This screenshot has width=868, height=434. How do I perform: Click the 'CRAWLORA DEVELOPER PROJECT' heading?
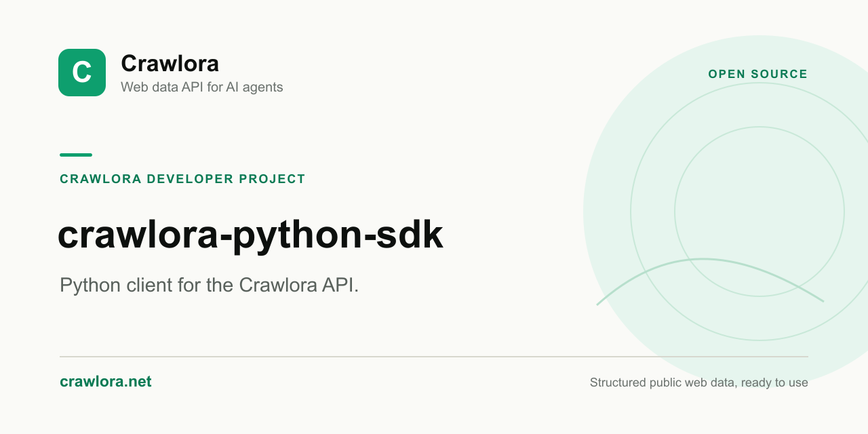182,179
